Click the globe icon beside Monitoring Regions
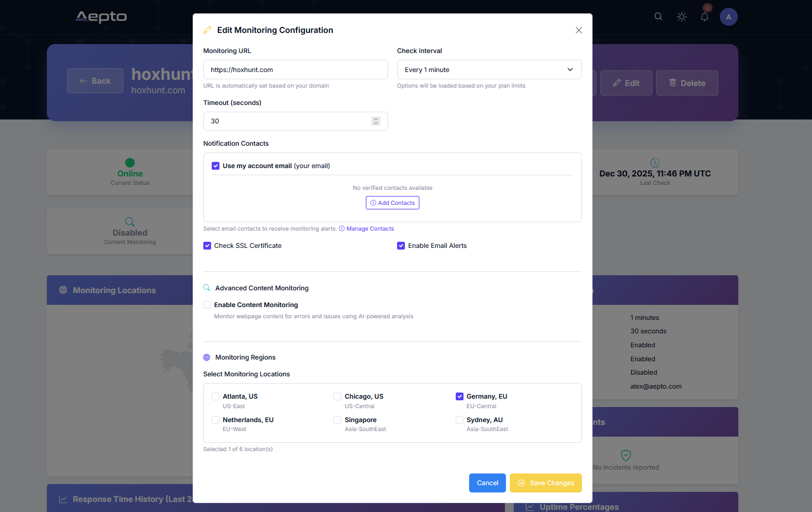812x512 pixels. (207, 357)
